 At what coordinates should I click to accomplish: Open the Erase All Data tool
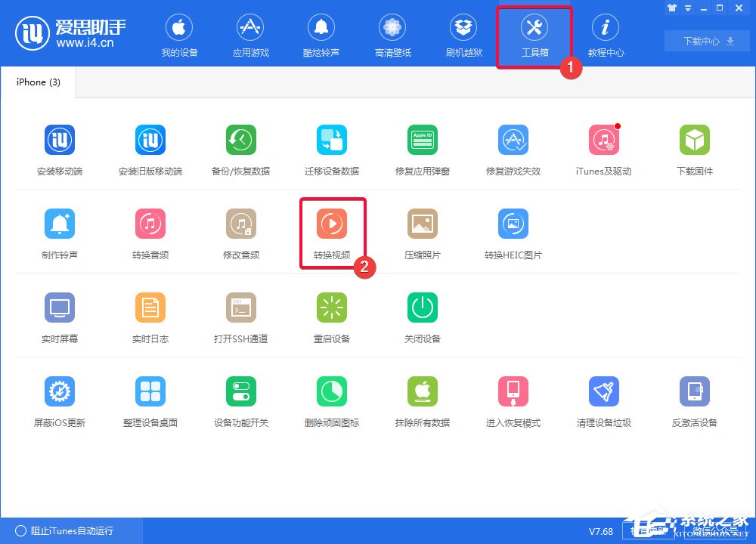tap(422, 399)
